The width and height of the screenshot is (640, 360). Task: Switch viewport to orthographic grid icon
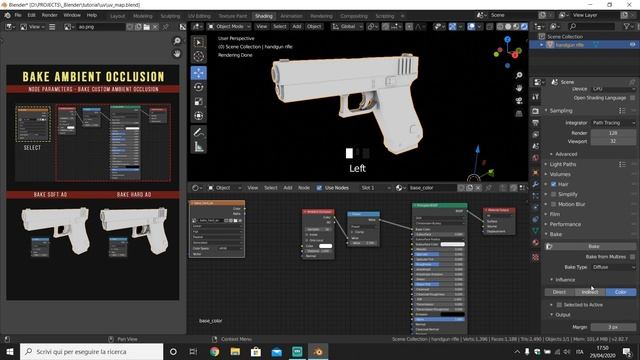tap(519, 113)
